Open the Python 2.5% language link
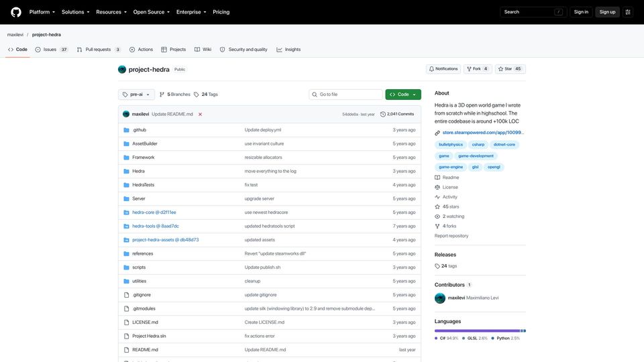 click(x=506, y=338)
